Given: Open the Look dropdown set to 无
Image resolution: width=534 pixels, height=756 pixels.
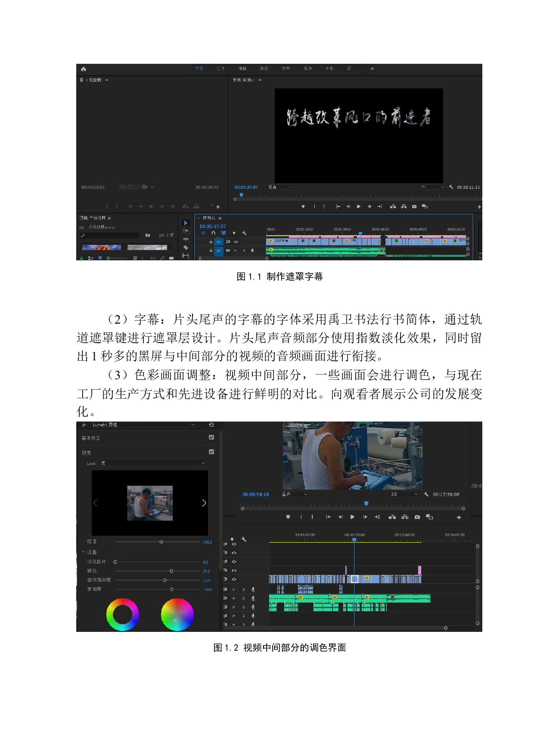Looking at the screenshot, I should pos(153,463).
